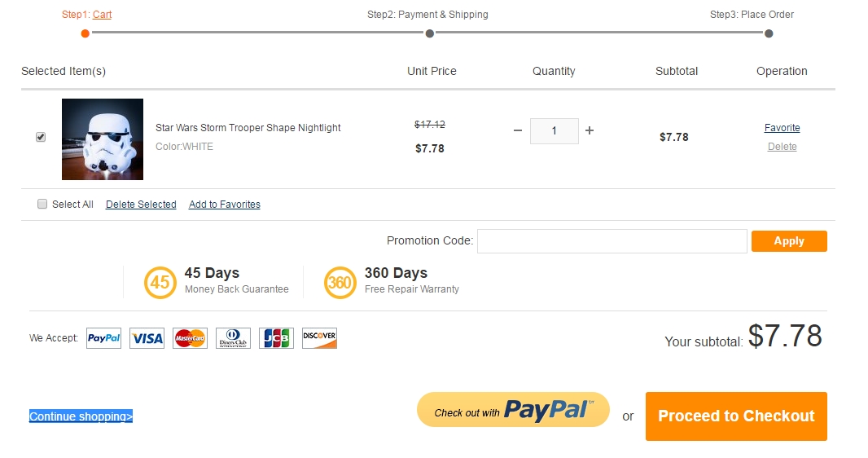
Task: Check out with PayPal button
Action: [x=513, y=410]
